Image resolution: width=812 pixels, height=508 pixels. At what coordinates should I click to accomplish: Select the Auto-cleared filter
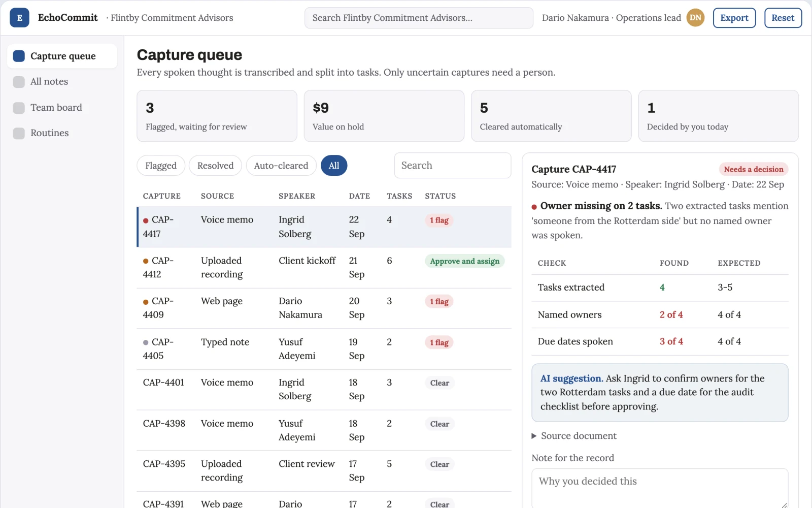(x=281, y=166)
